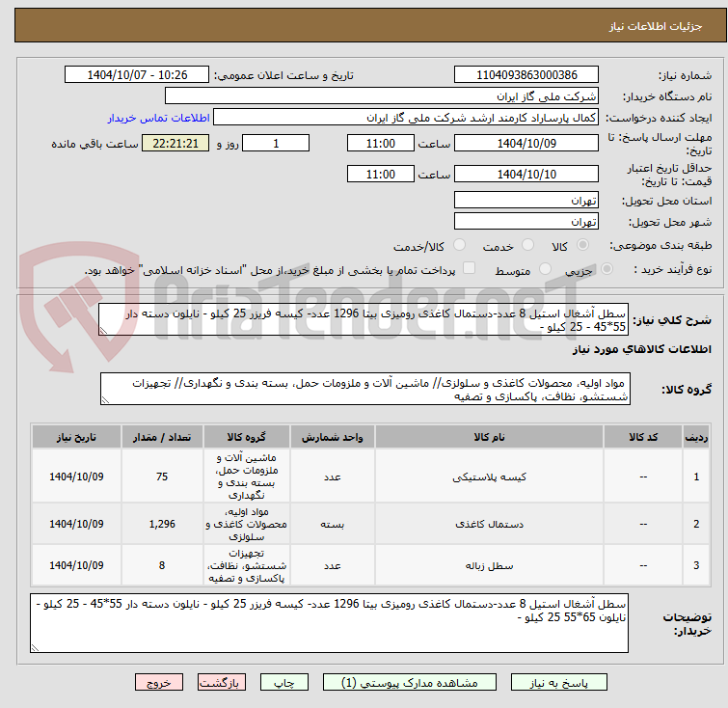The image size is (728, 708).
Task: Click the بسته unit cell
Action: coord(333,524)
